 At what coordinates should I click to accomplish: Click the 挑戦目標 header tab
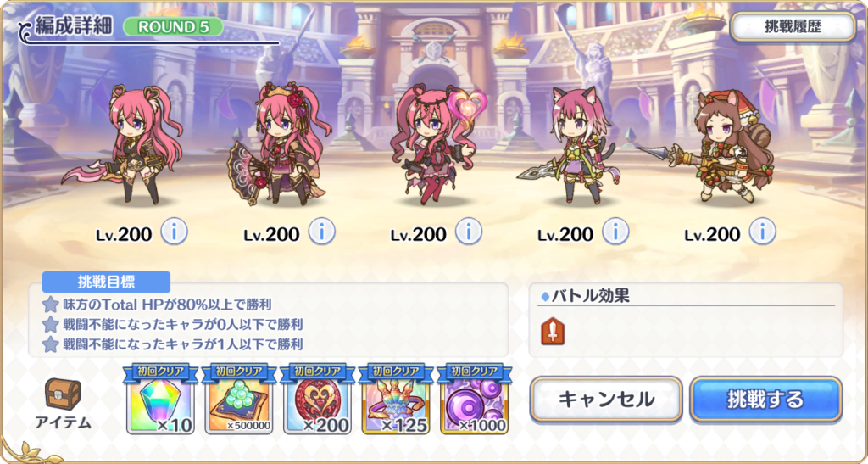tap(106, 282)
